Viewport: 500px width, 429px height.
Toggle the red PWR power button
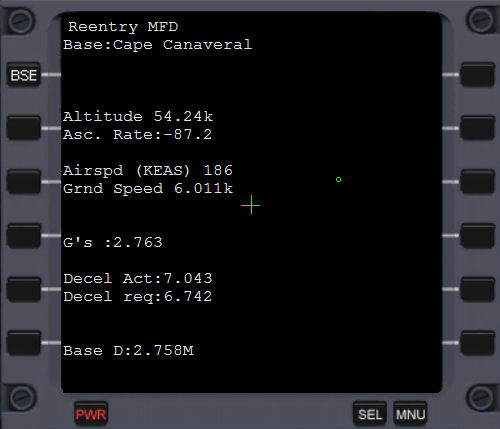tap(91, 414)
